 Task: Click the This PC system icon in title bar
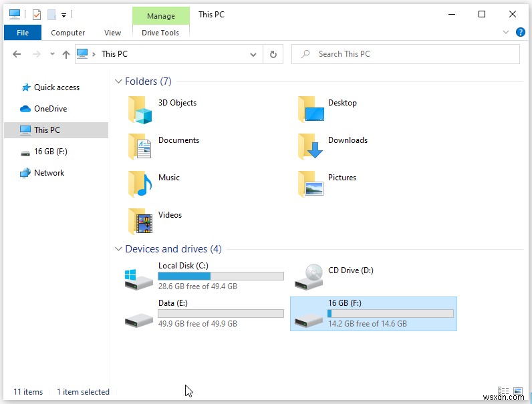click(x=15, y=14)
